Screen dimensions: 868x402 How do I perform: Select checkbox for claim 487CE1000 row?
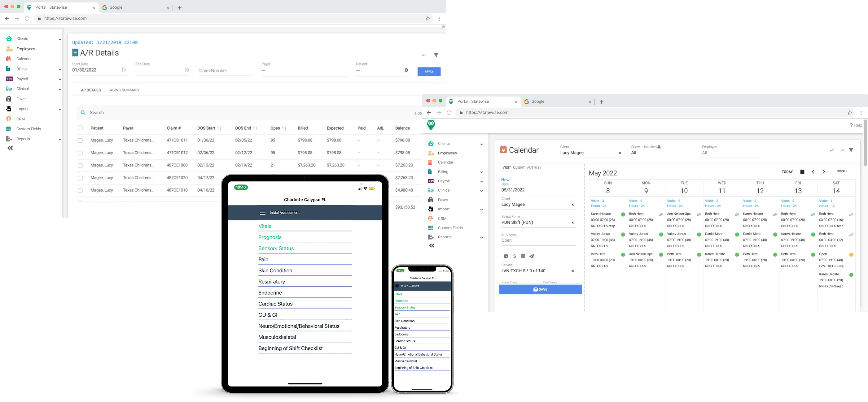point(80,166)
